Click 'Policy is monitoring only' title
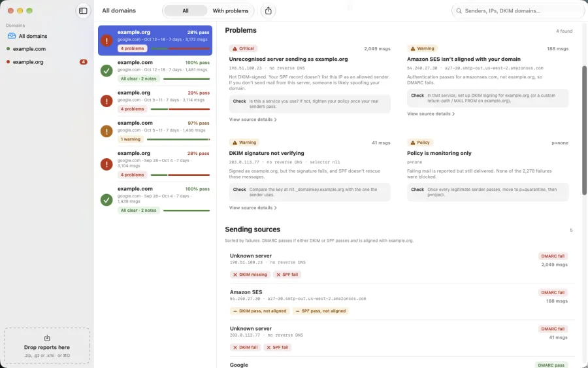 click(439, 153)
